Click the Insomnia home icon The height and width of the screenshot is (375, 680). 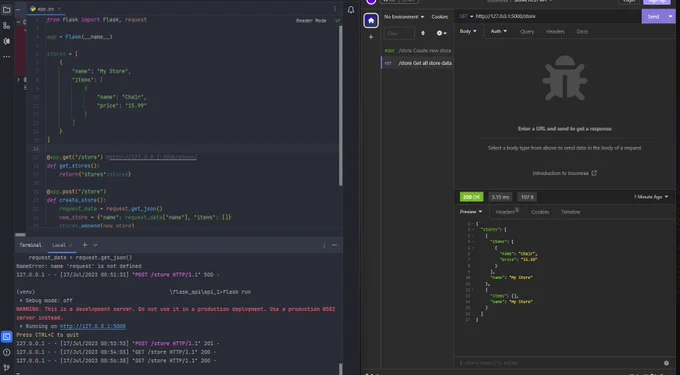coord(371,20)
